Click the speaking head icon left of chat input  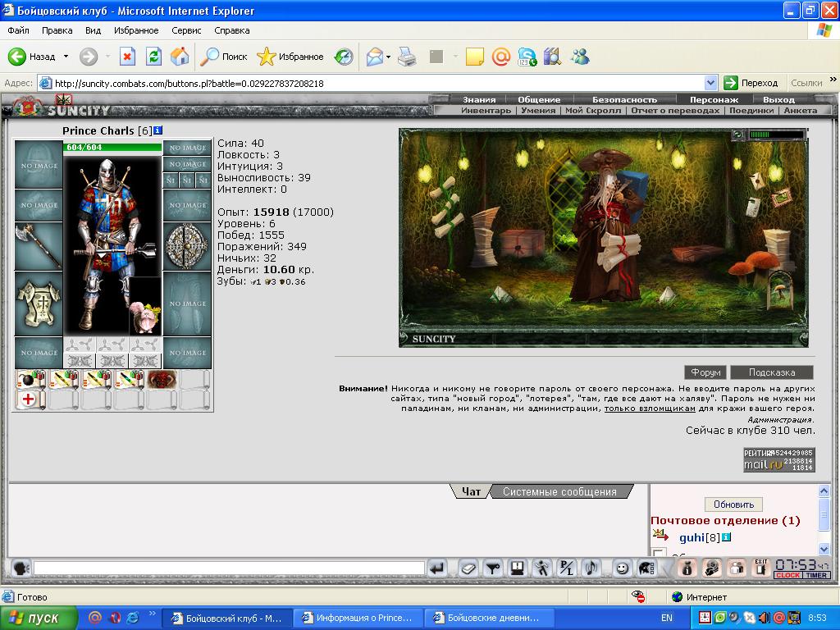pyautogui.click(x=21, y=568)
